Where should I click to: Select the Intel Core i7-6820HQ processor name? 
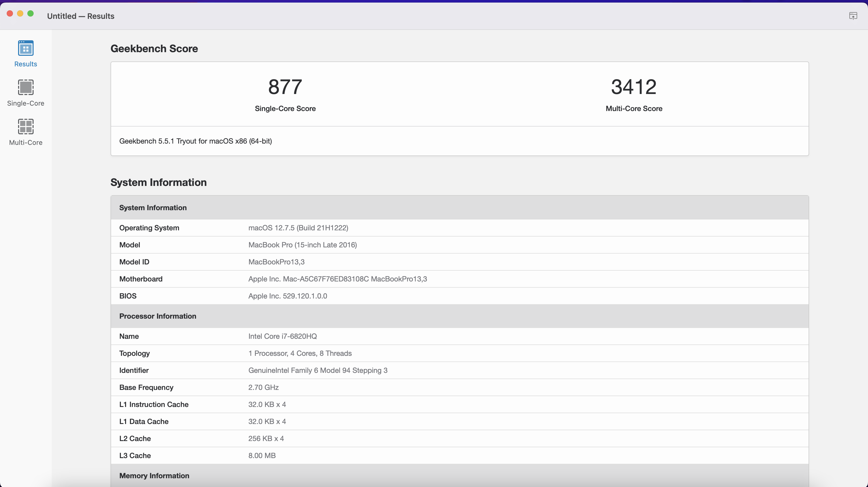[x=282, y=336]
